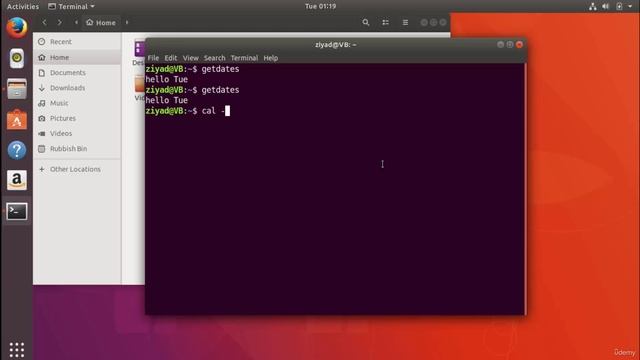Minimize the Terminal window
Image resolution: width=640 pixels, height=360 pixels.
point(500,44)
